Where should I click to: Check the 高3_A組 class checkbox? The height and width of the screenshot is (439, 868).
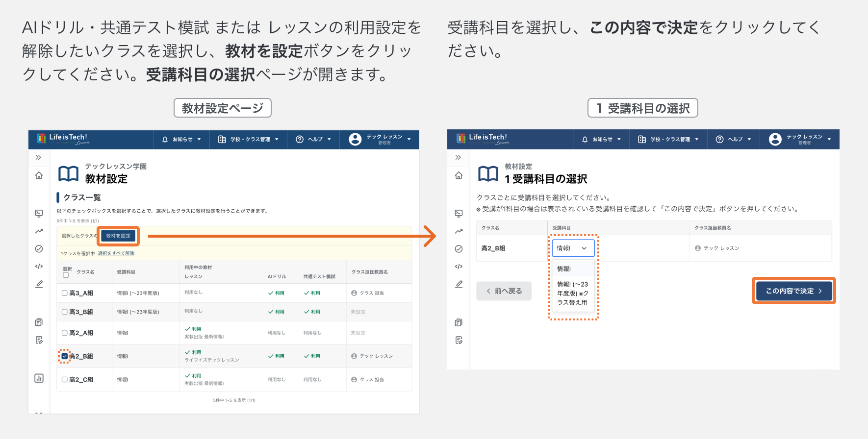point(65,293)
